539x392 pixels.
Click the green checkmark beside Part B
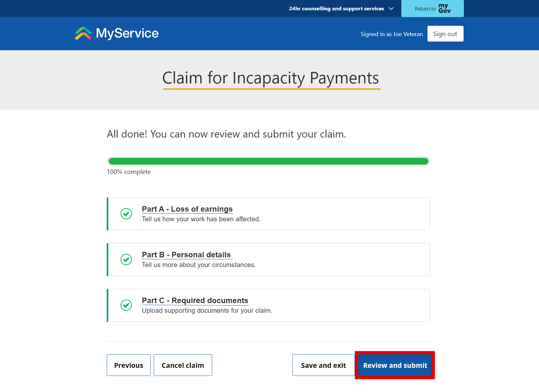(126, 259)
